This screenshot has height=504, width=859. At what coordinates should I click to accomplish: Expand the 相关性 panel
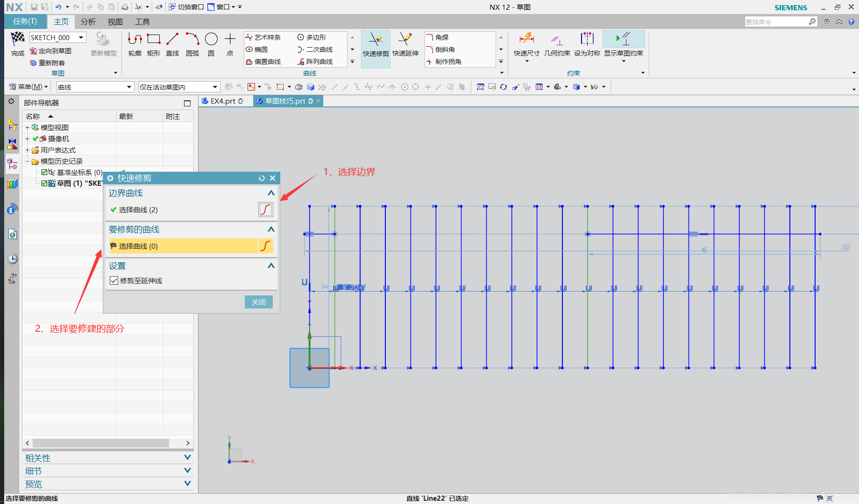click(x=187, y=458)
